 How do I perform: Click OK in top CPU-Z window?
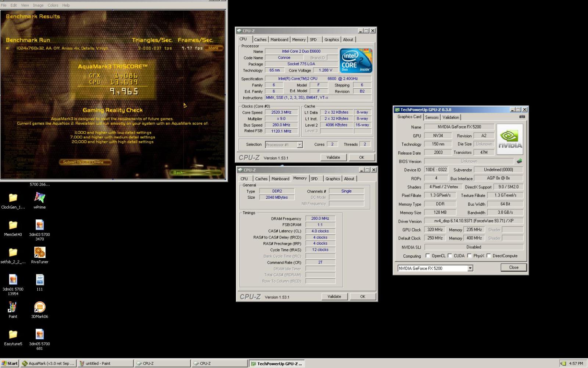[x=362, y=158]
